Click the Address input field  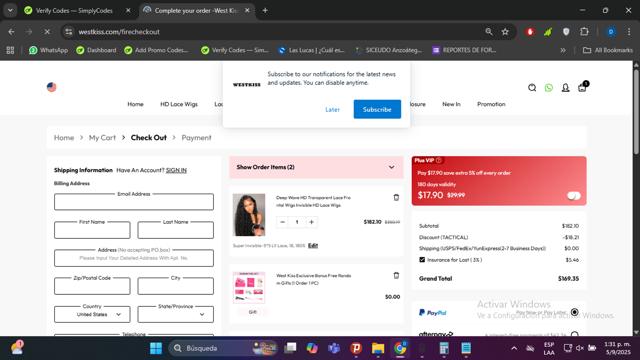(x=134, y=258)
